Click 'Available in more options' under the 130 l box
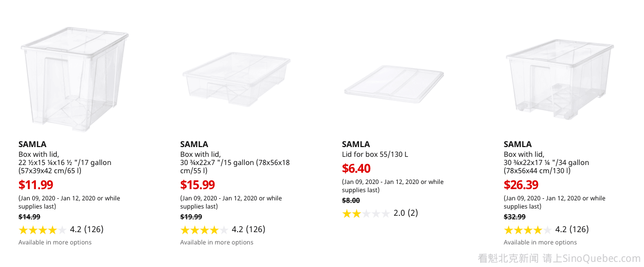 click(540, 242)
